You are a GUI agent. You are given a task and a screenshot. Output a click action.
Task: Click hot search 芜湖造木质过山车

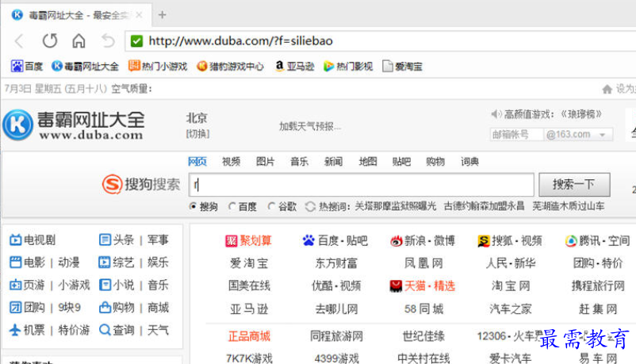(x=569, y=206)
